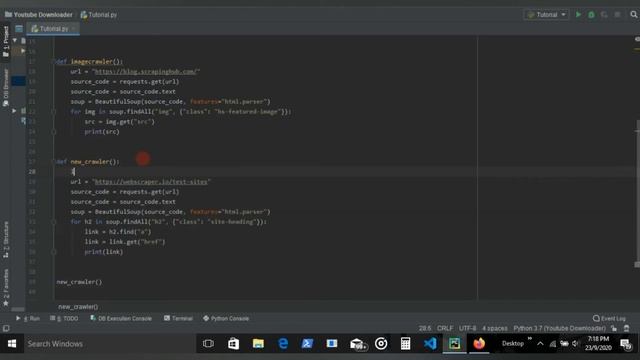Open Search Everywhere magnifier icon

pos(633,15)
